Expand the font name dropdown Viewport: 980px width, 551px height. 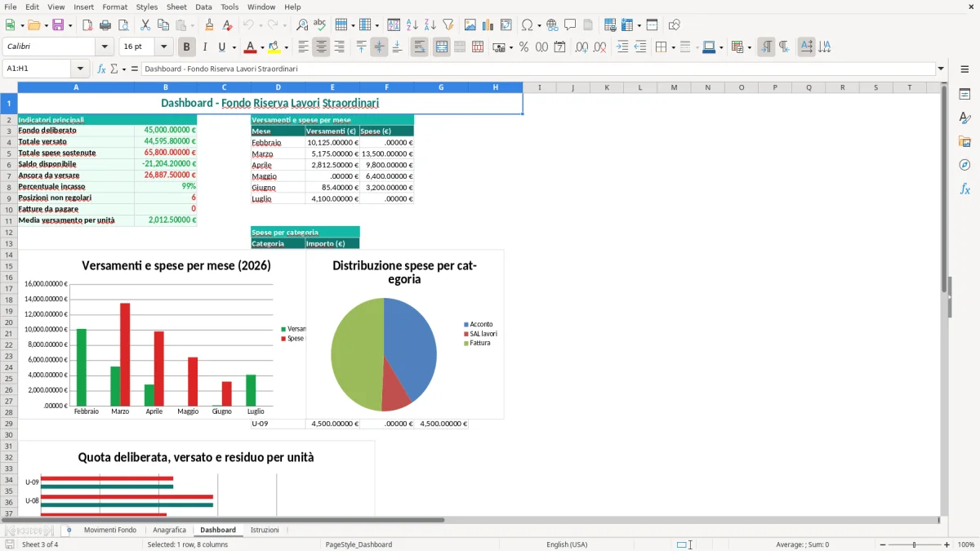coord(105,47)
